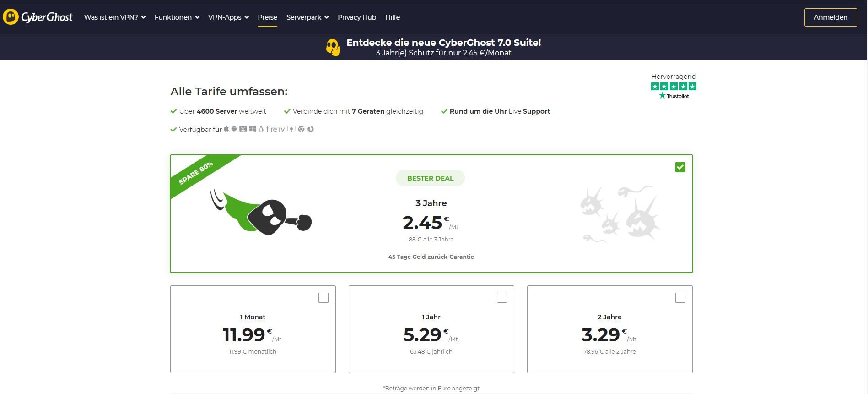868x394 pixels.
Task: Click the Windows platform icon
Action: pyautogui.click(x=253, y=129)
